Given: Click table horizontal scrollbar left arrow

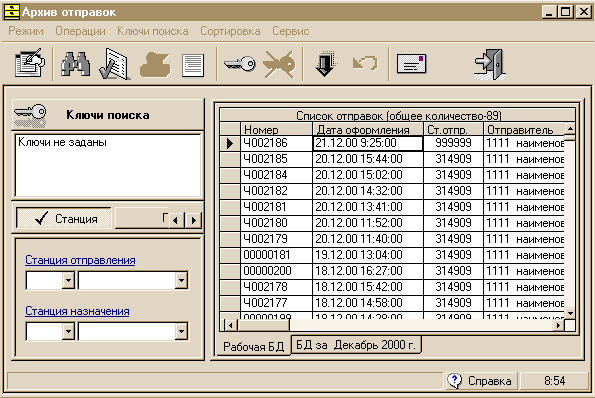Looking at the screenshot, I should [231, 325].
